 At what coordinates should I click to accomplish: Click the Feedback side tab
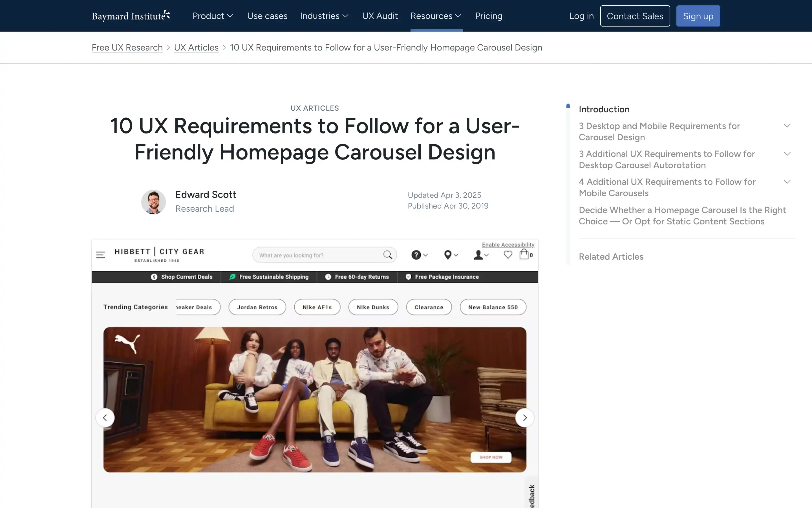tap(531, 493)
